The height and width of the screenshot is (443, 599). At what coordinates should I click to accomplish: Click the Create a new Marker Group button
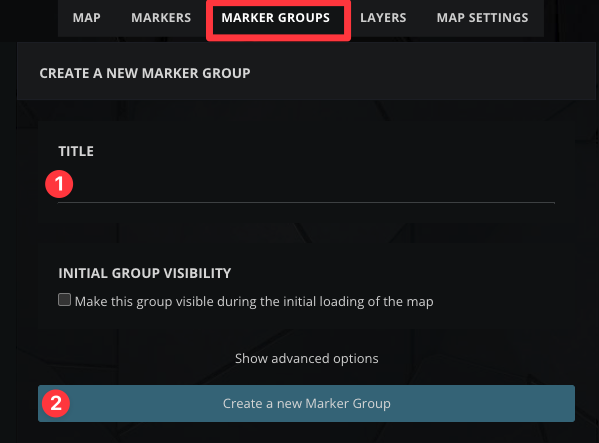(x=306, y=404)
